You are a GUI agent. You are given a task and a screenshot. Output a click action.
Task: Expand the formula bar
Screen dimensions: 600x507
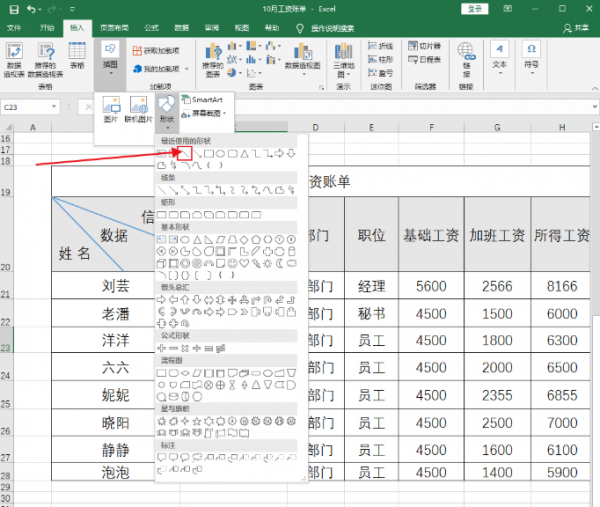point(595,107)
